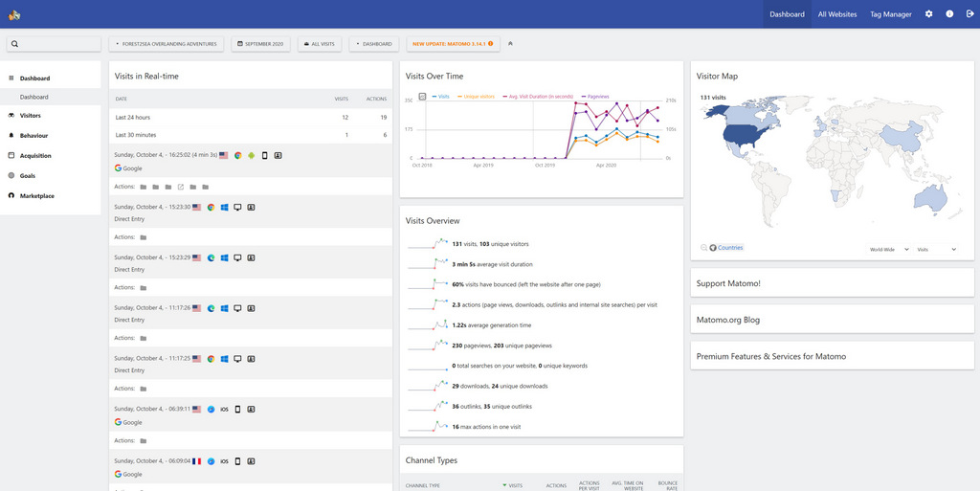Open the website selector Forest2Sea dropdown
The image size is (980, 491).
[x=167, y=44]
